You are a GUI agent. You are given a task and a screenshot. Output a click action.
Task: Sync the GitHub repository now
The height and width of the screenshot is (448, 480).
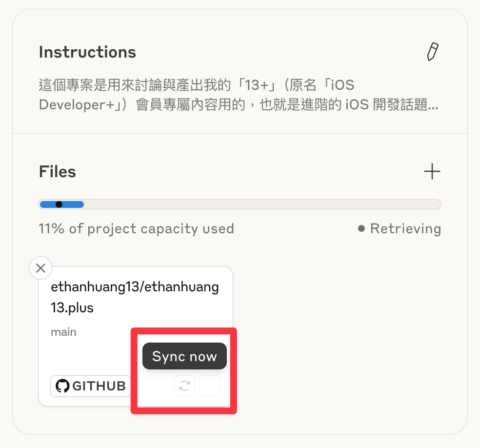point(184,386)
